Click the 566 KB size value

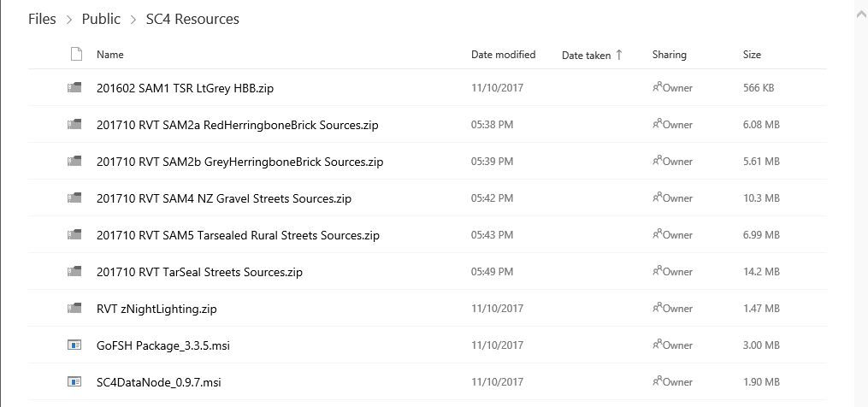click(759, 87)
